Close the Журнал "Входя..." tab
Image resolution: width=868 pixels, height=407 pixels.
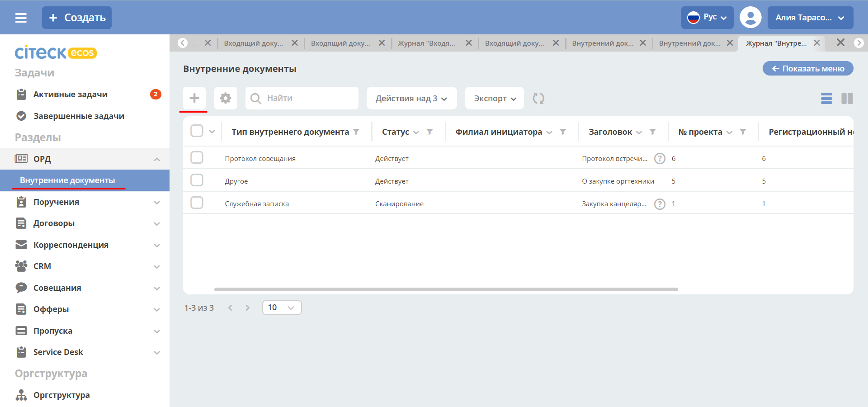(x=469, y=43)
